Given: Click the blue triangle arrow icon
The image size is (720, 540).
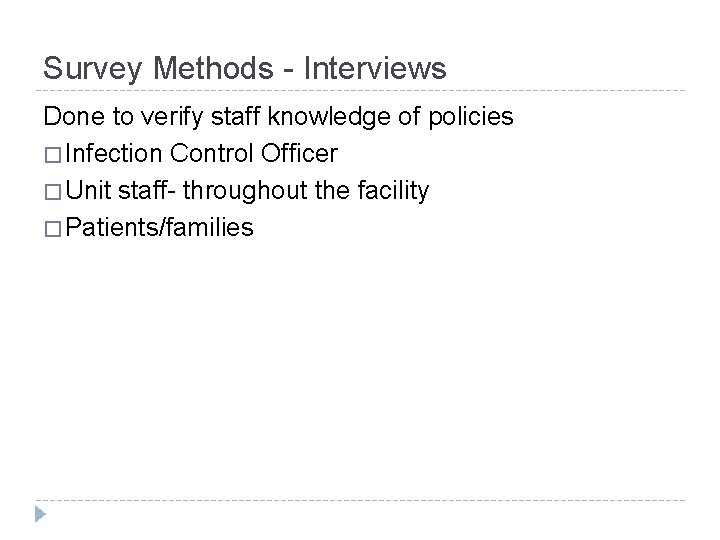Looking at the screenshot, I should click(x=40, y=514).
